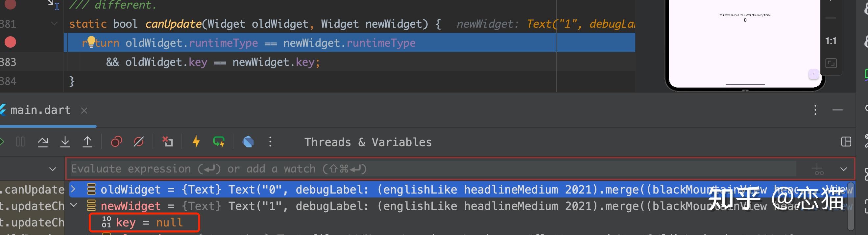Click the Step Into down-arrow icon
Screen dimensions: 868x235
tap(65, 142)
